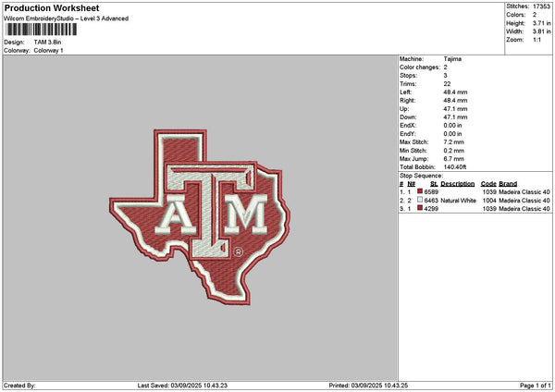Viewport: 555px width, 392px height.
Task: Click the Page 1 of 1 footer text
Action: click(x=536, y=386)
